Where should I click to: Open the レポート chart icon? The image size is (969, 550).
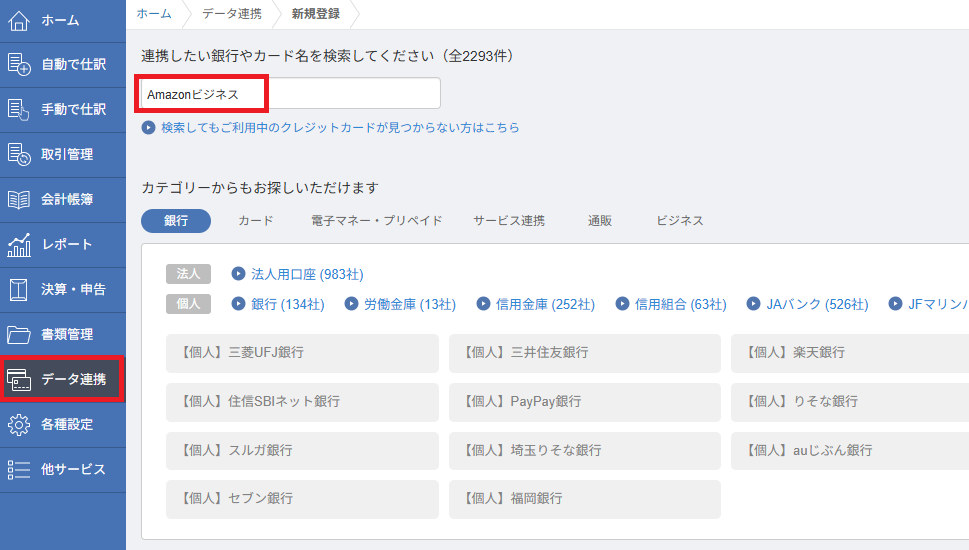(x=20, y=245)
